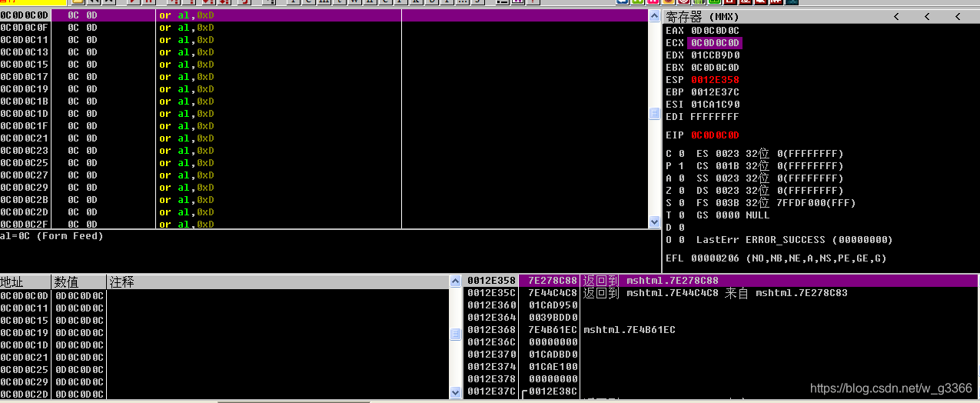The height and width of the screenshot is (403, 980).
Task: Select EDX register value 01CCB9D0
Action: coord(715,55)
